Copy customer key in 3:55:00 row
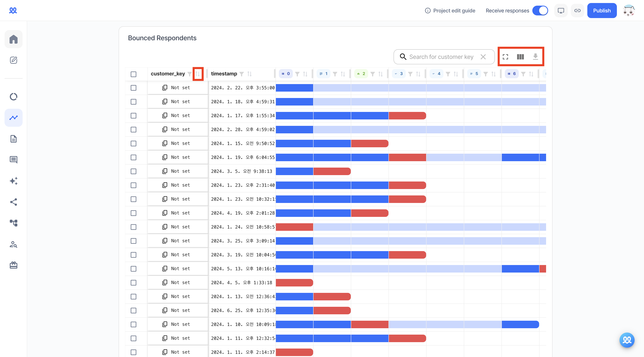Screen dimensions: 644x357 [x=165, y=88]
